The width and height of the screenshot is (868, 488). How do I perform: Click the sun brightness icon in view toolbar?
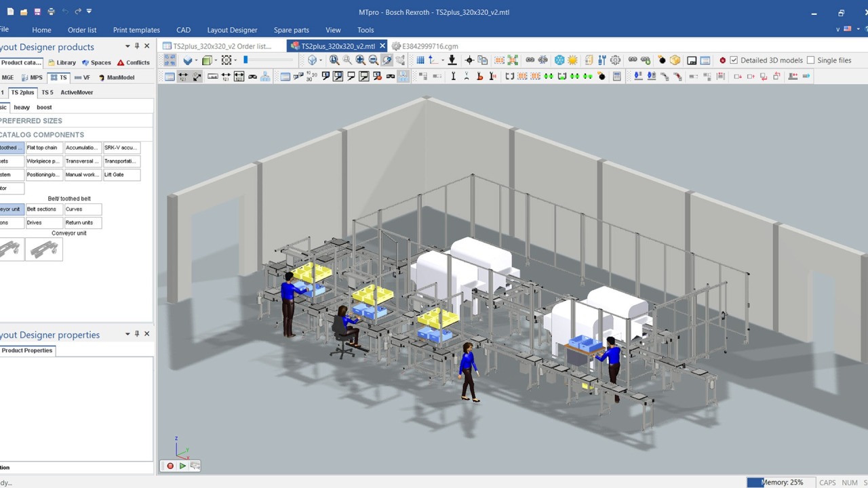[572, 60]
